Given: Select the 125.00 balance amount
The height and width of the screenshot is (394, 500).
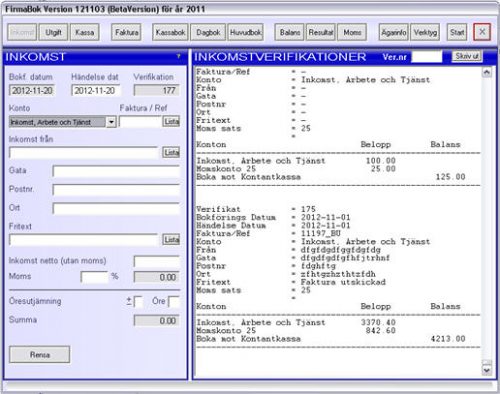Looking at the screenshot, I should pyautogui.click(x=450, y=177).
